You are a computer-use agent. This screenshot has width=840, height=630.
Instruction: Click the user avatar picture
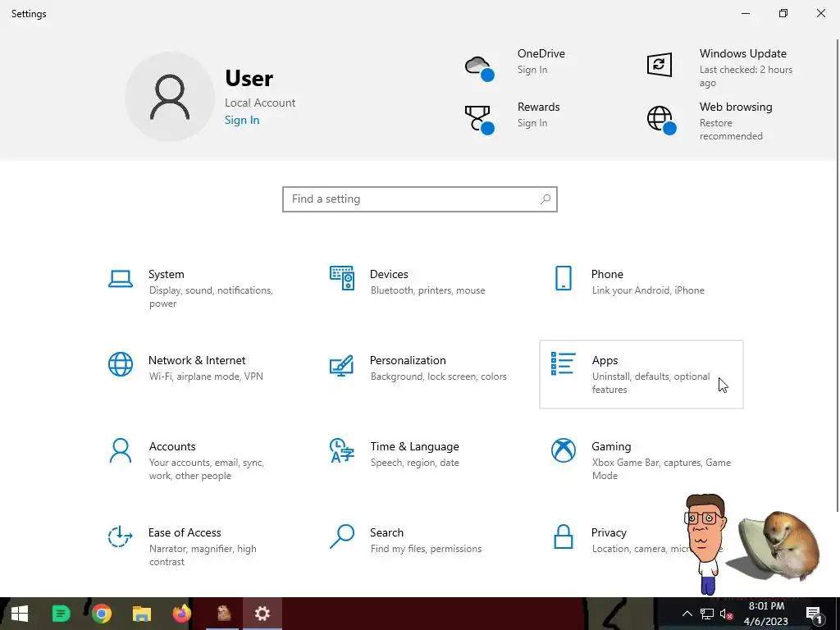click(170, 97)
